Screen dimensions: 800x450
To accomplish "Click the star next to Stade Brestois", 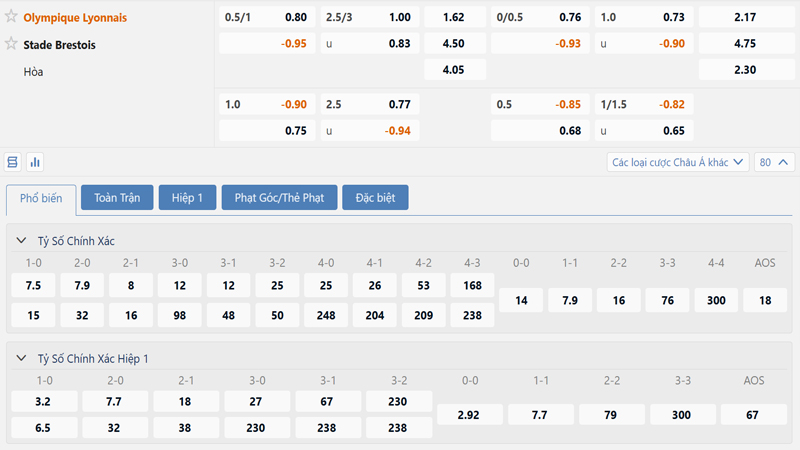I will click(x=12, y=44).
